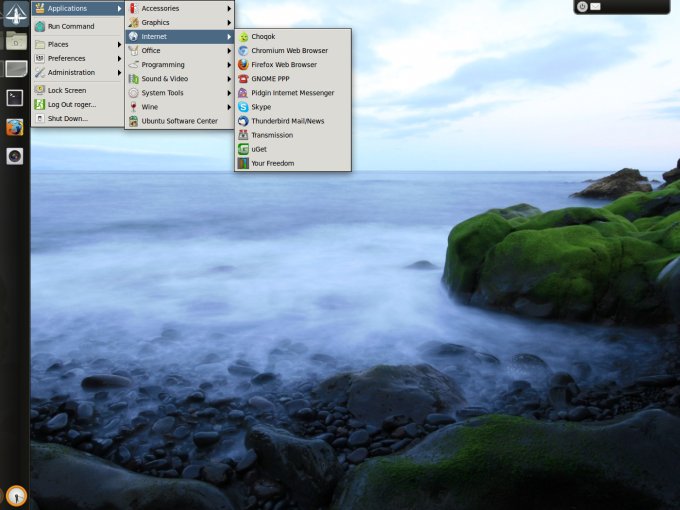
Task: Open Choqok from the Internet menu
Action: (x=293, y=36)
